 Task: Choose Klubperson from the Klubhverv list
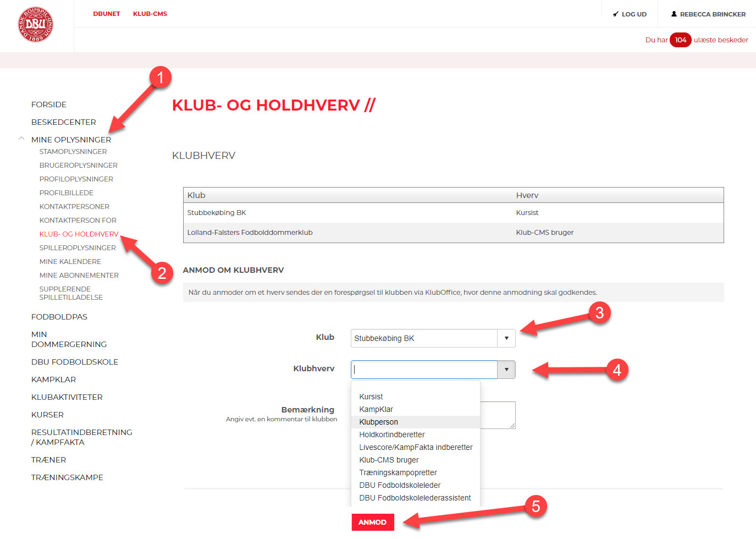416,422
